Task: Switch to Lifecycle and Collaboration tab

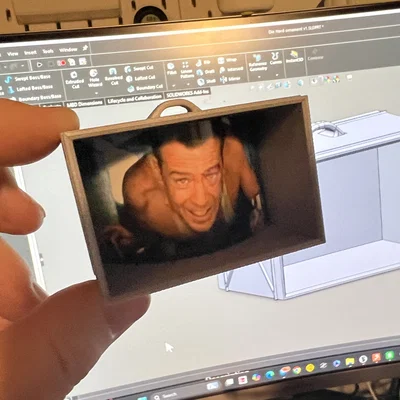Action: point(134,99)
